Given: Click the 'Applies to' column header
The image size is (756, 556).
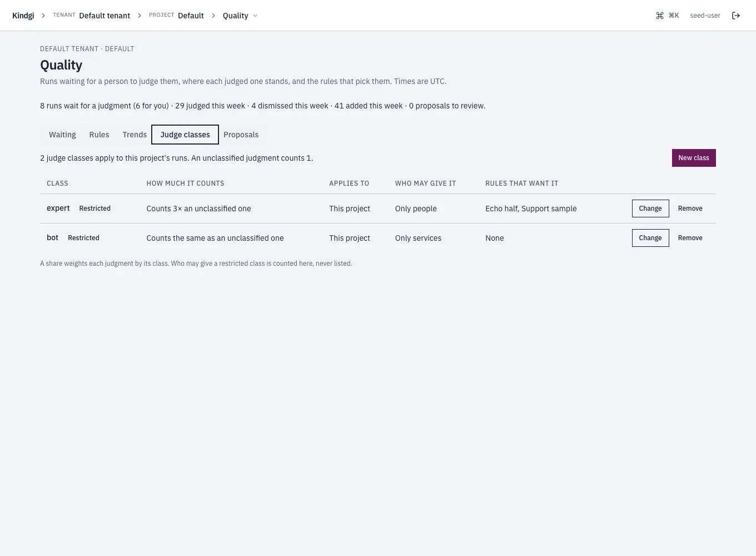Looking at the screenshot, I should [349, 183].
